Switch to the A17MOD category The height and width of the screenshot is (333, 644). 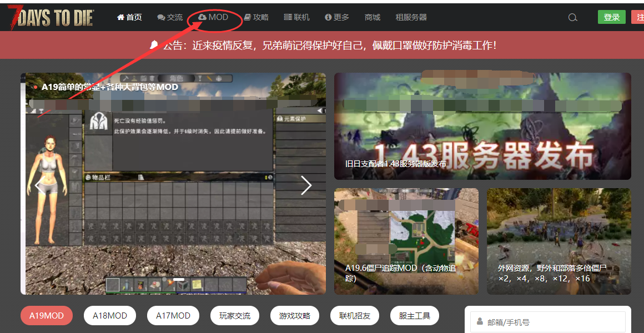pos(173,316)
